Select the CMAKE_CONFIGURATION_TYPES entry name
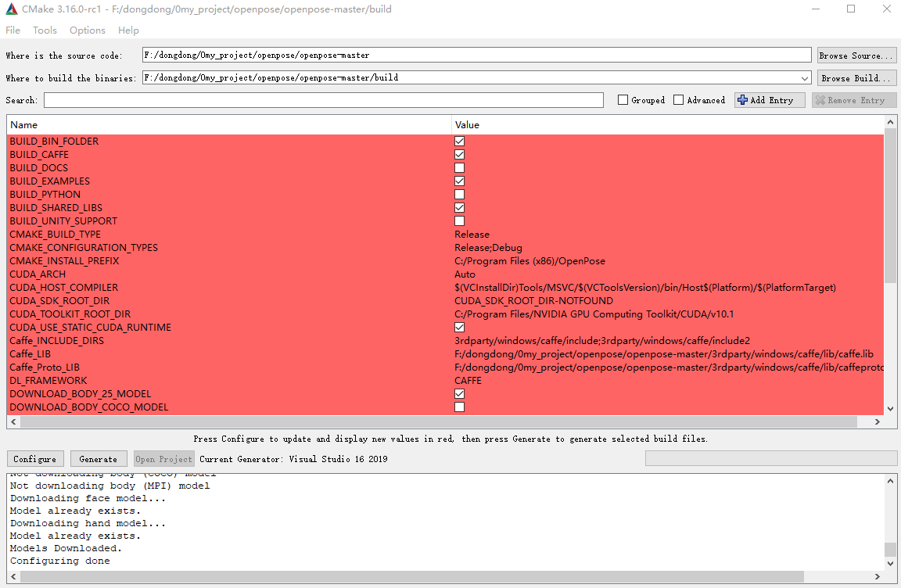The width and height of the screenshot is (901, 588). [84, 248]
